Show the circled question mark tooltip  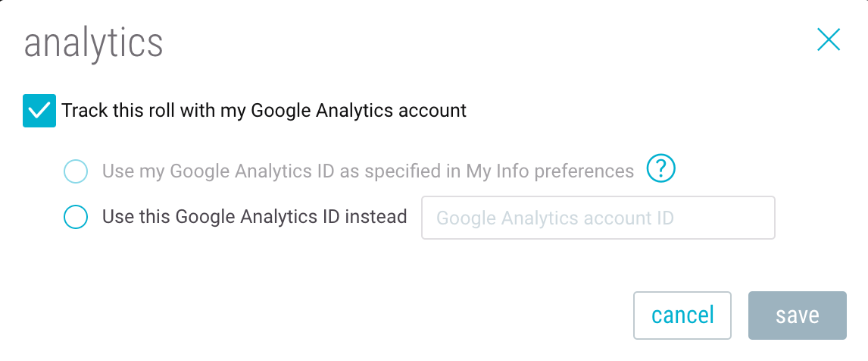tap(661, 168)
